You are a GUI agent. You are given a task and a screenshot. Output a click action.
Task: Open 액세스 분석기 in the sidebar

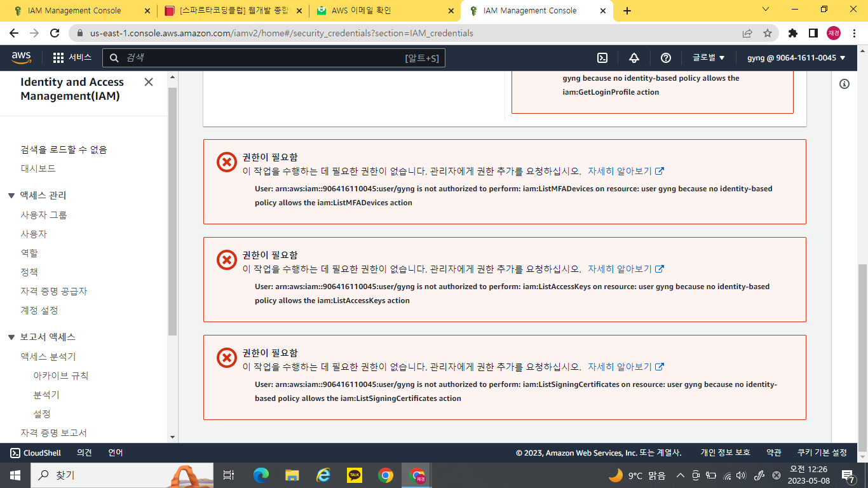48,356
